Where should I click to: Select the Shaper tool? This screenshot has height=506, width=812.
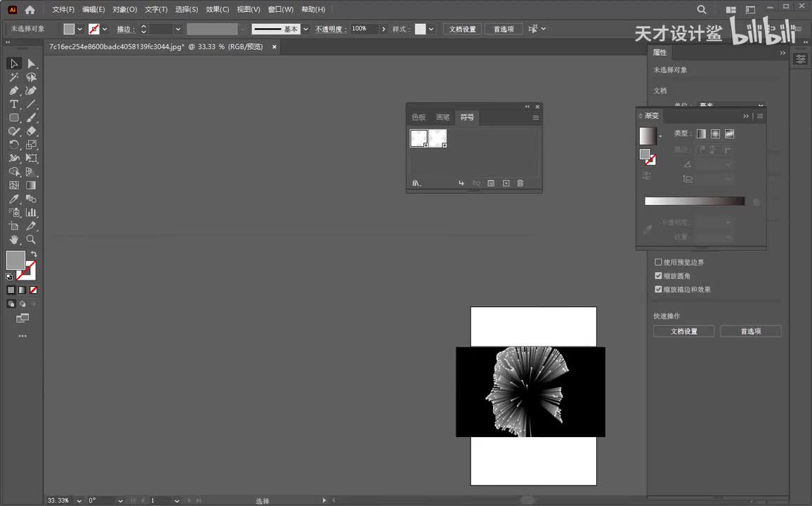pyautogui.click(x=14, y=131)
